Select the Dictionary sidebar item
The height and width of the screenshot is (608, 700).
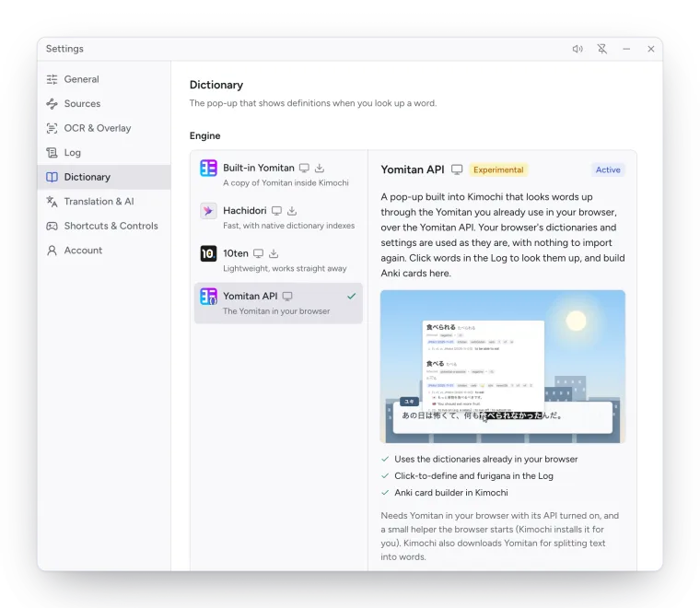pyautogui.click(x=104, y=177)
